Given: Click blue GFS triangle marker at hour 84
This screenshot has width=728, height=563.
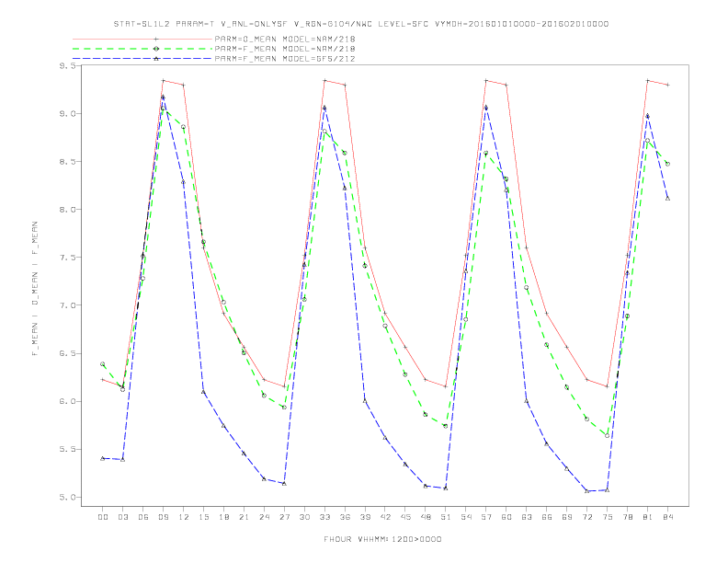Looking at the screenshot, I should point(667,199).
